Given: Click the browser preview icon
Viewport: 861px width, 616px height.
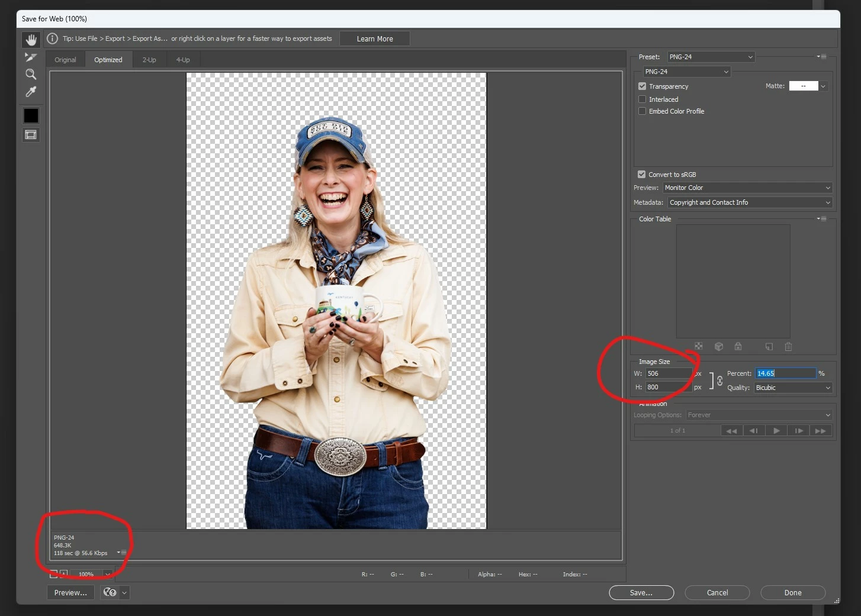Looking at the screenshot, I should [x=110, y=592].
